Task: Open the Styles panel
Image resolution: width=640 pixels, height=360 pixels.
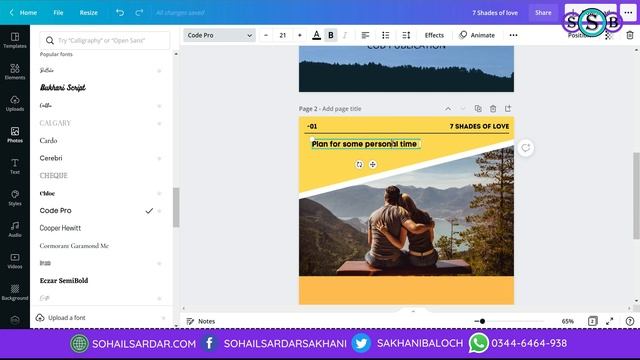Action: pyautogui.click(x=15, y=198)
